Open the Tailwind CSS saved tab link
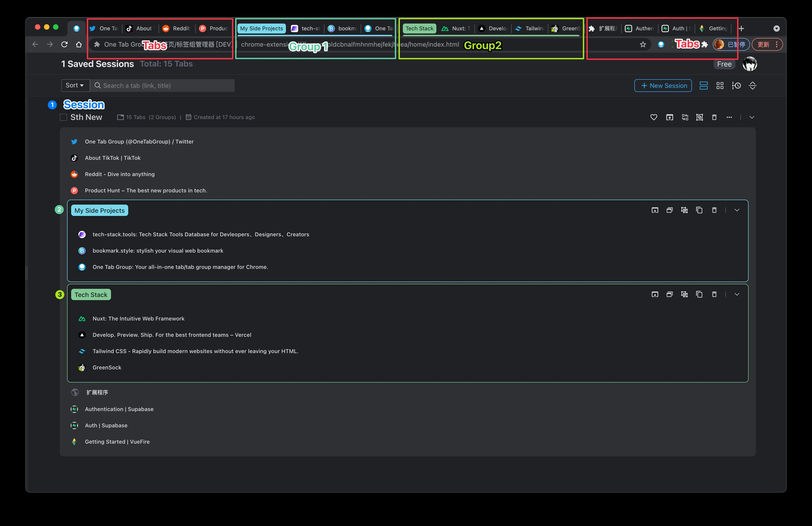Image resolution: width=812 pixels, height=526 pixels. tap(195, 351)
